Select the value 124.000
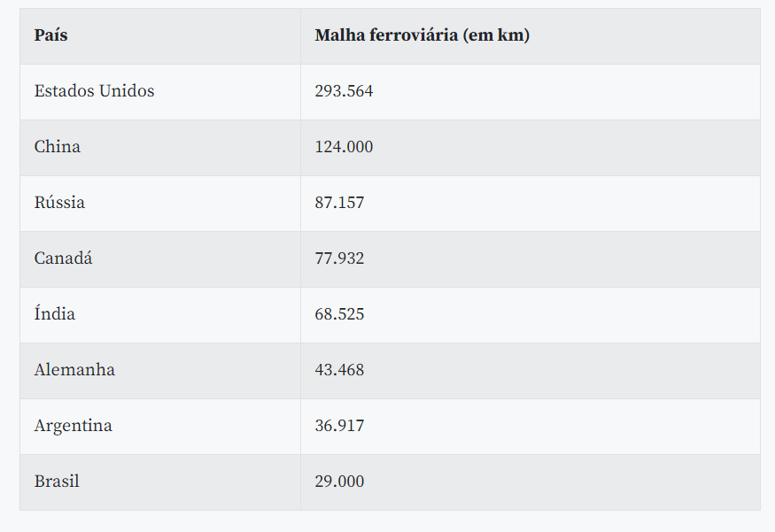The width and height of the screenshot is (775, 532). pyautogui.click(x=344, y=147)
